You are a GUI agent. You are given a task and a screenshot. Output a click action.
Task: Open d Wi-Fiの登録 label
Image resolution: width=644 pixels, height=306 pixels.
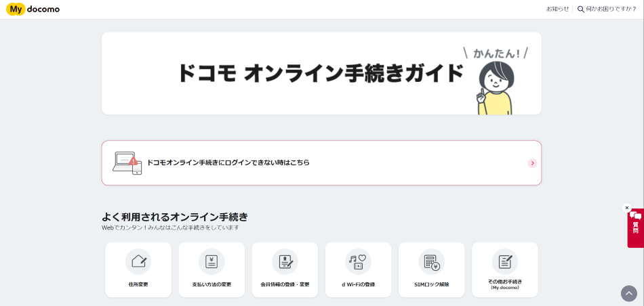point(358,284)
